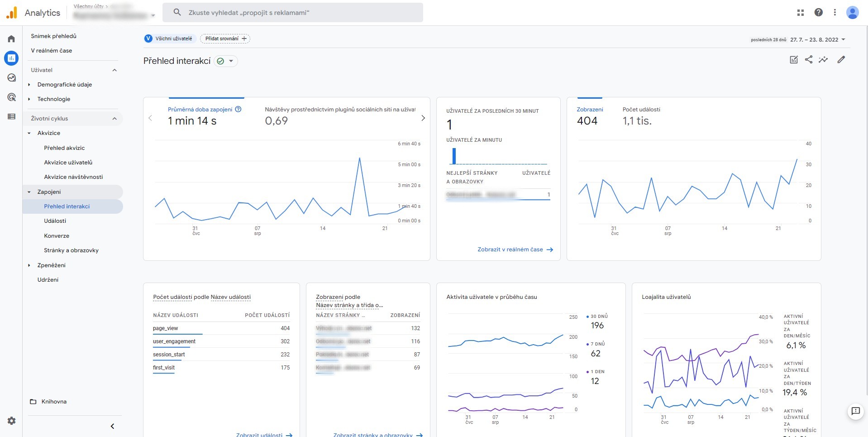Collapse the Uživatel section
868x437 pixels.
click(114, 70)
